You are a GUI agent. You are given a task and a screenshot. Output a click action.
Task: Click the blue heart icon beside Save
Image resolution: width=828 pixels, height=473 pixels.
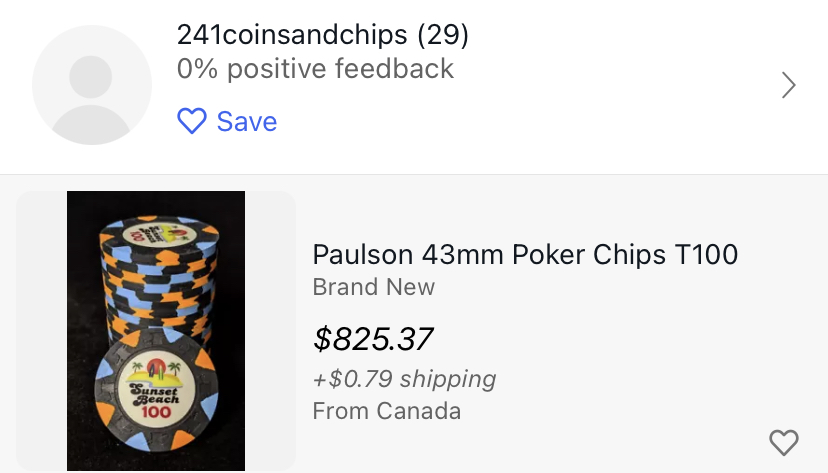[x=190, y=122]
